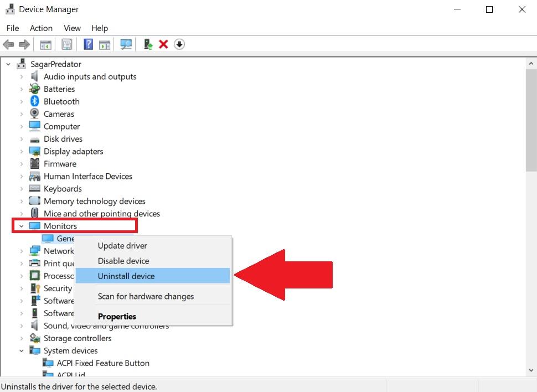Click the Disable device down-arrow icon

pyautogui.click(x=179, y=44)
